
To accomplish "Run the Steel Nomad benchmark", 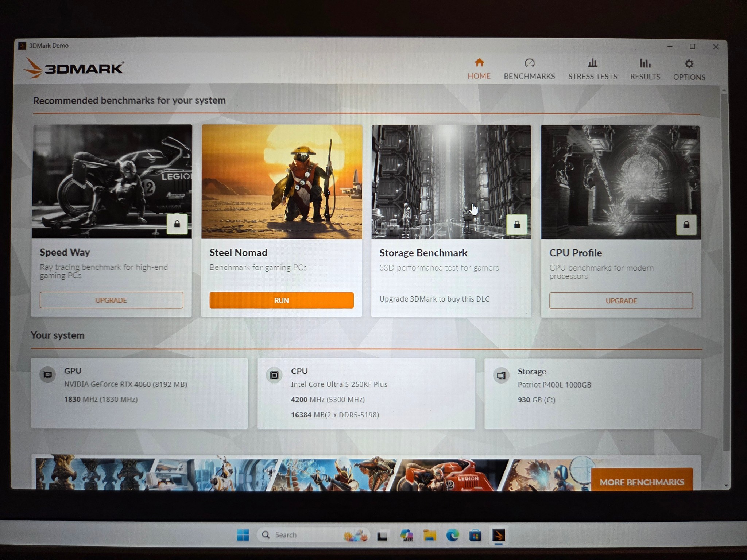I will tap(282, 300).
